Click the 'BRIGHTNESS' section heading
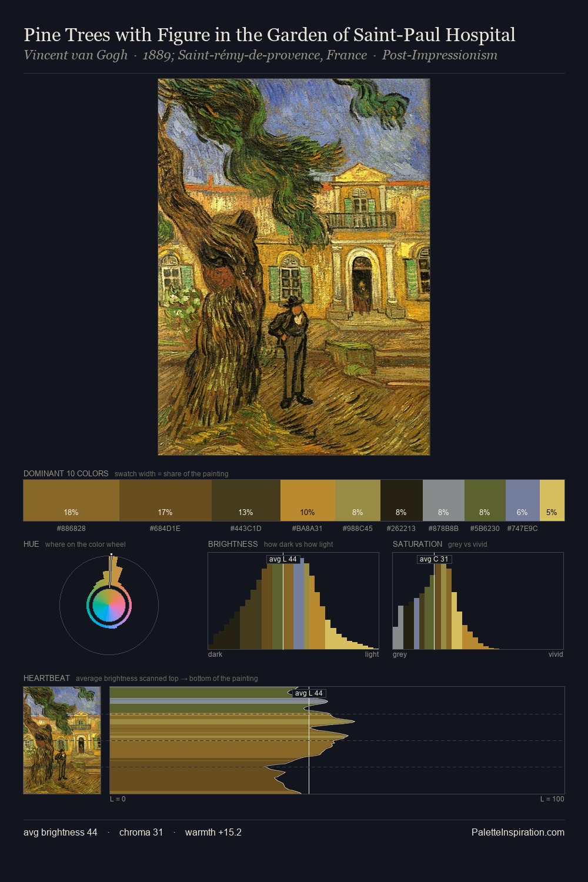588x882 pixels. point(233,544)
